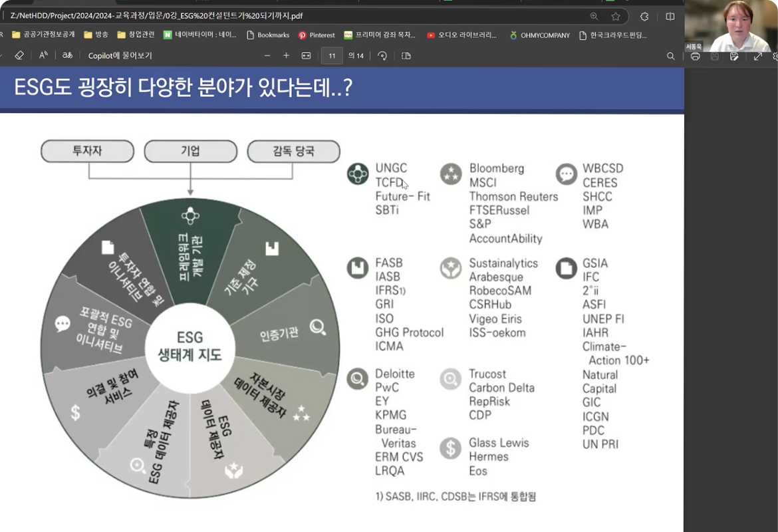Viewport: 778px width, 532px height.
Task: Click the speech bubble icon beside WBCSD
Action: tap(566, 174)
